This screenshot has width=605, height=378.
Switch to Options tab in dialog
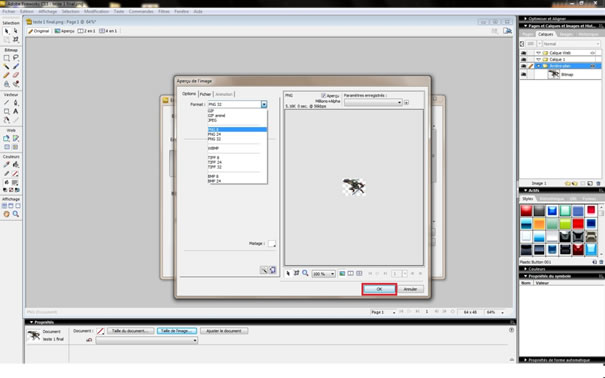tap(189, 94)
